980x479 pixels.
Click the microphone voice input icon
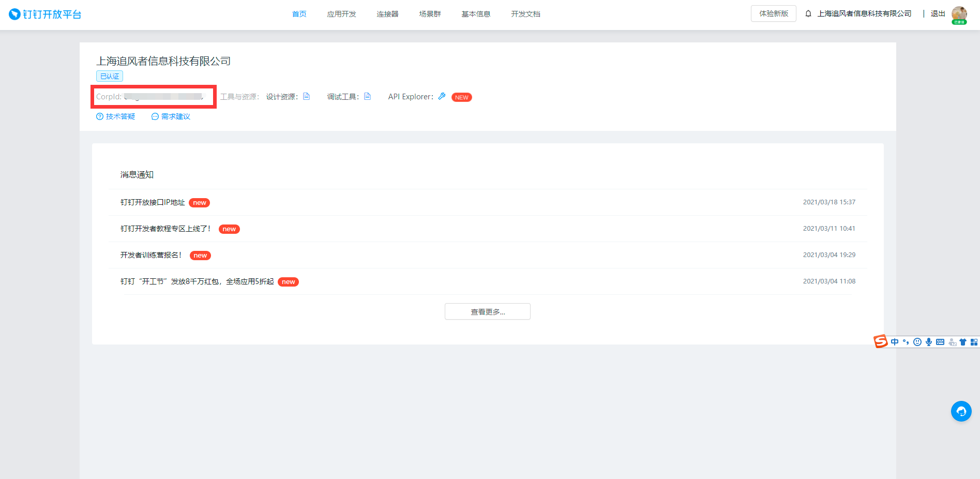pos(929,342)
